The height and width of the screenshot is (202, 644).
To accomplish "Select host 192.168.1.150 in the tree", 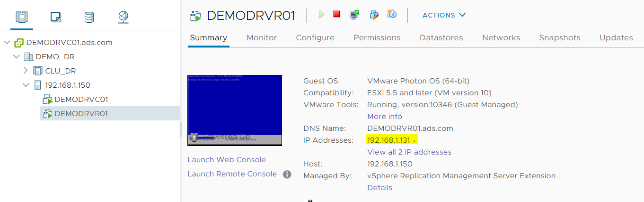I will [68, 85].
